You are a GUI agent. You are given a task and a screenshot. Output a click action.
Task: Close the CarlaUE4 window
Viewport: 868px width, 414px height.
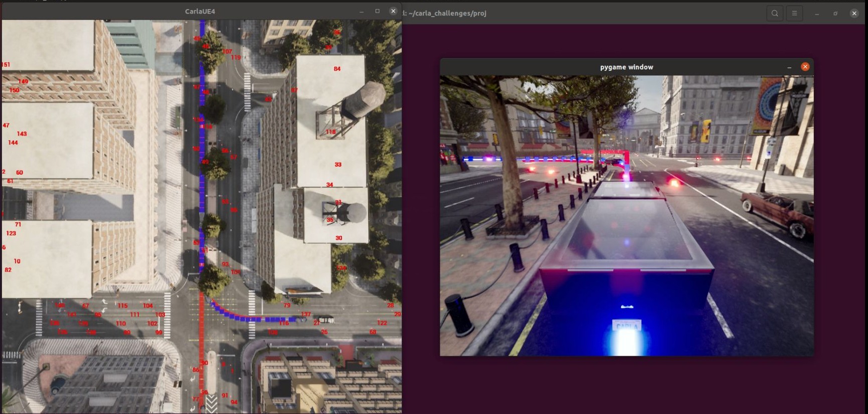pyautogui.click(x=393, y=11)
